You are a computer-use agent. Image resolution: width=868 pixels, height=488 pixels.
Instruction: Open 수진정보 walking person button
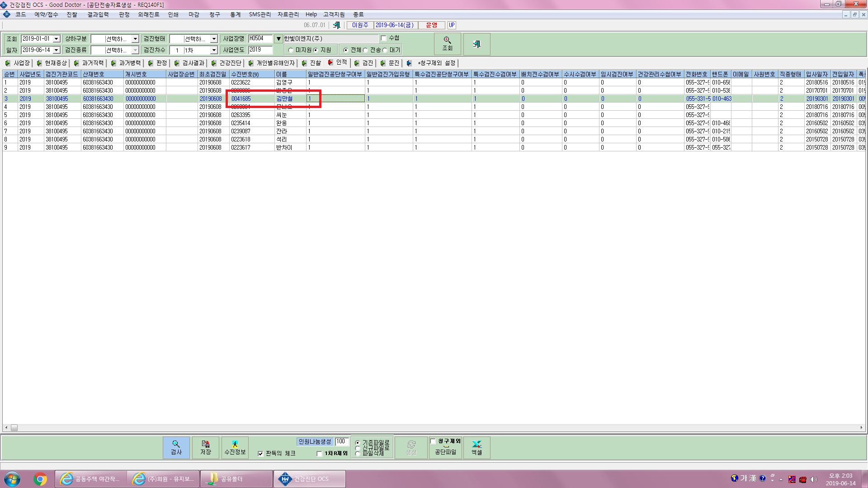[x=235, y=447]
